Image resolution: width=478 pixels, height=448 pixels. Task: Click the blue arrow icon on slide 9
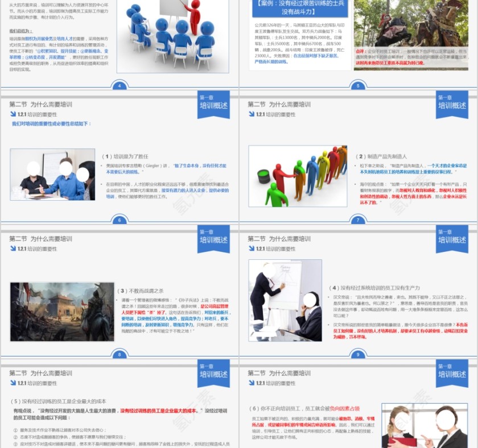pos(252,249)
